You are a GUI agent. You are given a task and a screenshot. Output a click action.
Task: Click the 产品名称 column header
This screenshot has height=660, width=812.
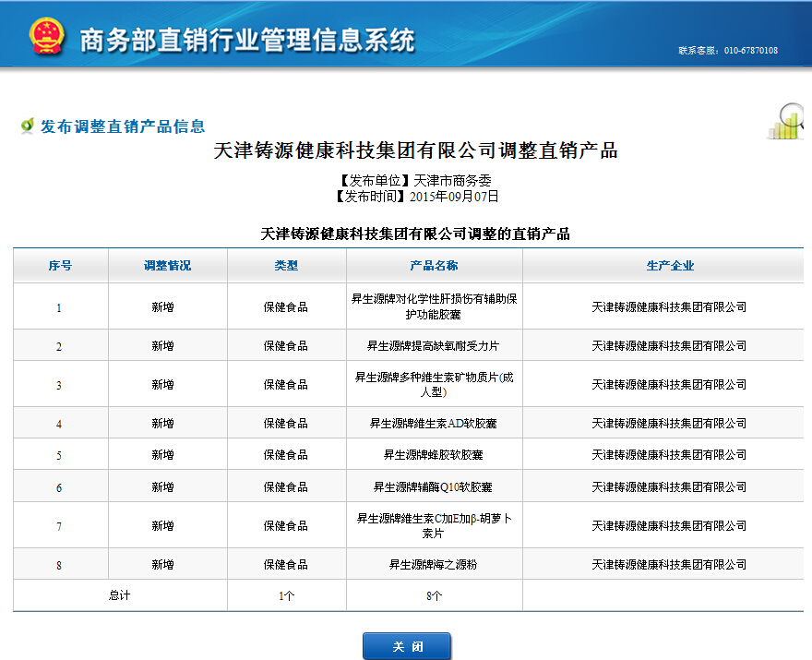pyautogui.click(x=434, y=266)
